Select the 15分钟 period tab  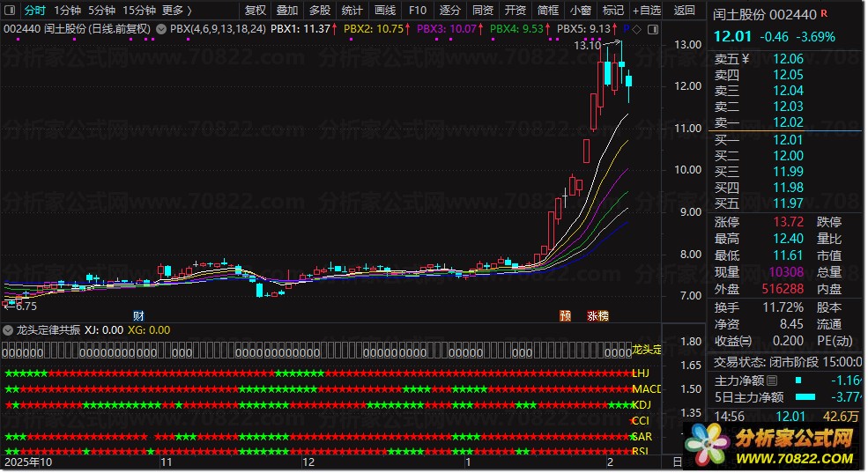point(139,11)
